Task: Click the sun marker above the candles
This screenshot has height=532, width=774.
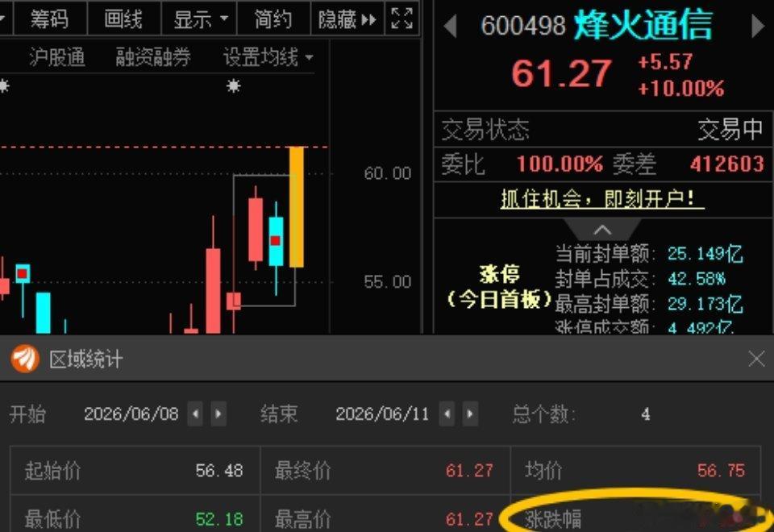Action: (x=233, y=86)
